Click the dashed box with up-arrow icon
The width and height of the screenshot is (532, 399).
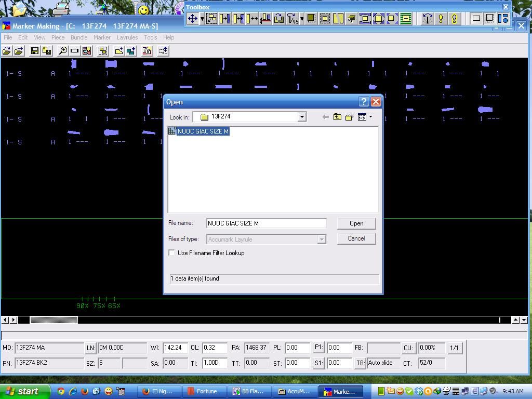tap(163, 51)
